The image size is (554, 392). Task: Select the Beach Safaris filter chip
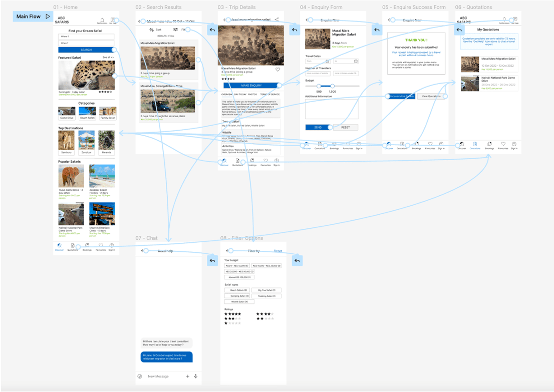click(x=237, y=290)
